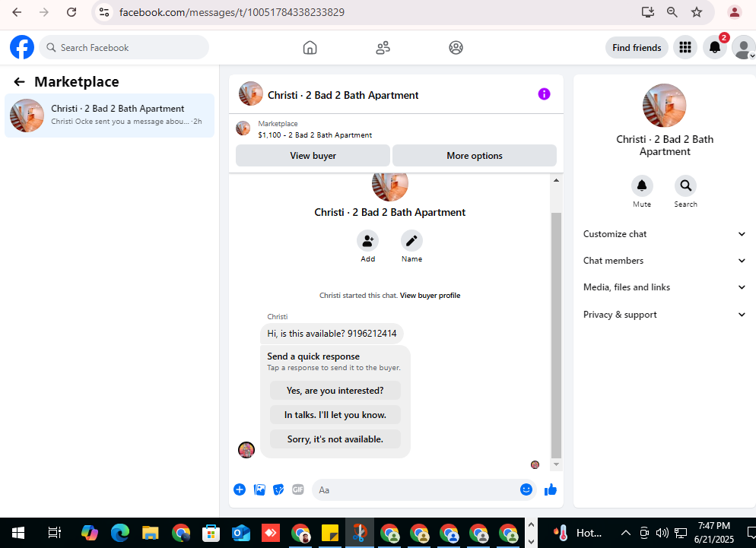Click the browser address bar URL
Screen dimensions: 756x548
click(231, 12)
